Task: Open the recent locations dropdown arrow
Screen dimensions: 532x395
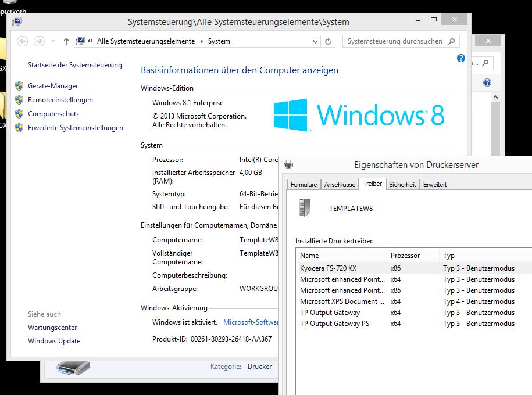Action: coord(53,41)
